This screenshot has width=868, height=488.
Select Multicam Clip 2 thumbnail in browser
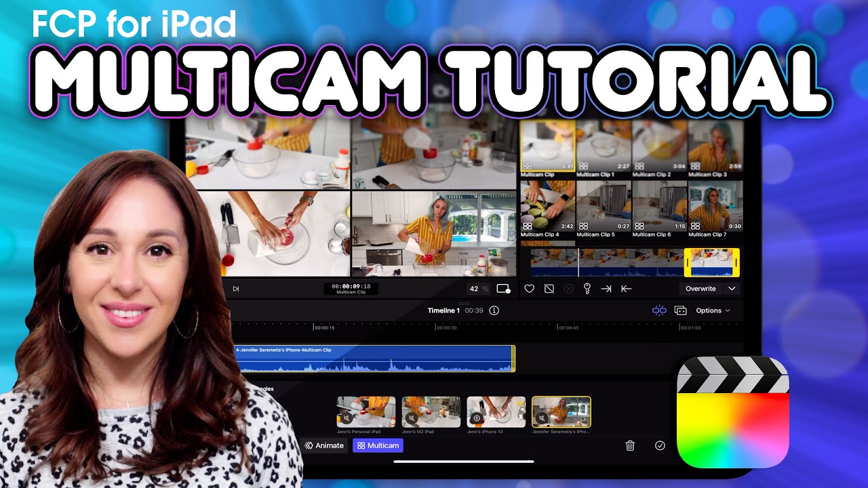[x=660, y=145]
